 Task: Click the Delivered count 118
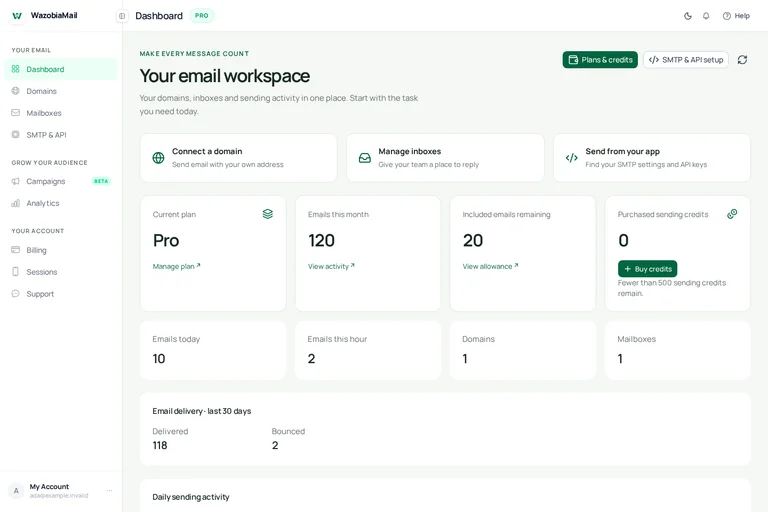coord(160,445)
